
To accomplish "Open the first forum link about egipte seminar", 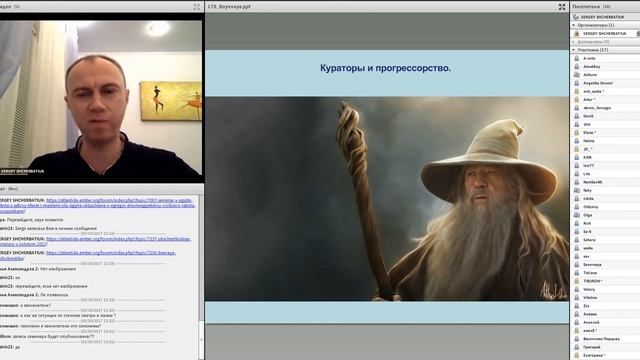I will pyautogui.click(x=98, y=206).
